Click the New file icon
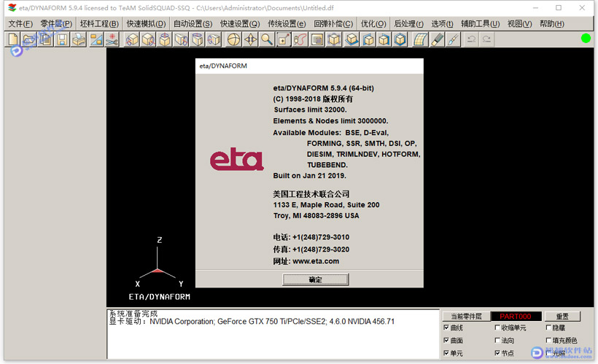 click(13, 39)
